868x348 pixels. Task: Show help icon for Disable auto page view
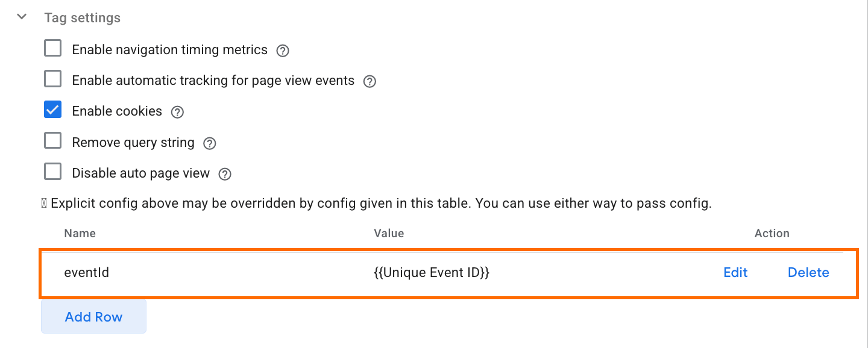pyautogui.click(x=225, y=174)
